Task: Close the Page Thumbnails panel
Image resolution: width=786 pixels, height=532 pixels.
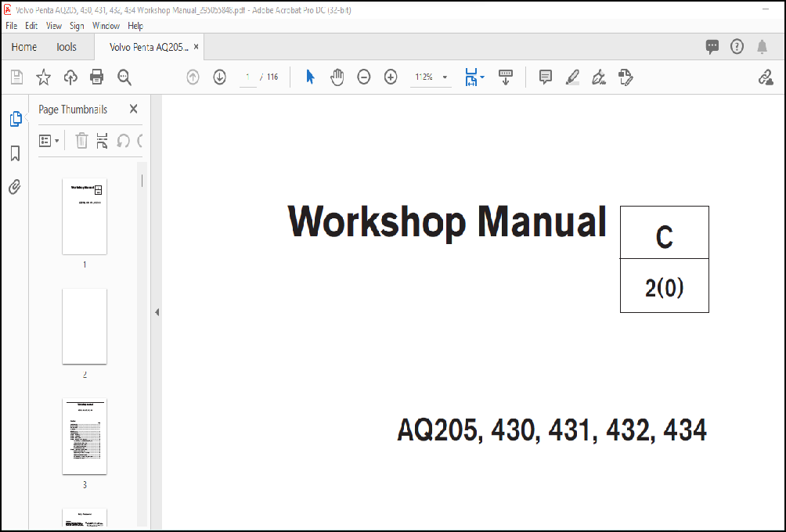Action: pos(133,109)
